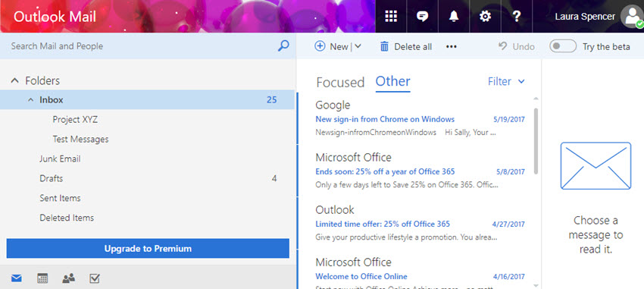Open Limited time offer: 25% off email

point(420,223)
